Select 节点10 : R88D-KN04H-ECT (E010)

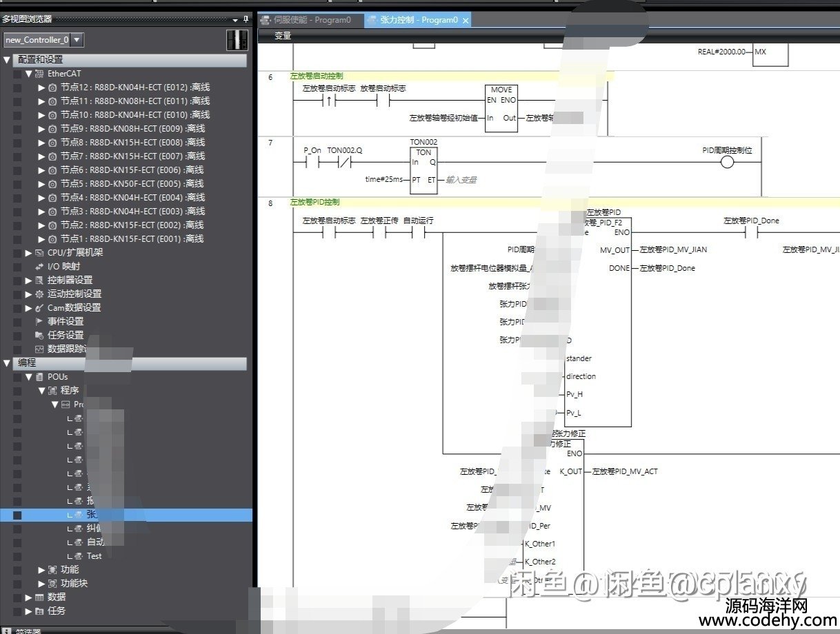(134, 115)
